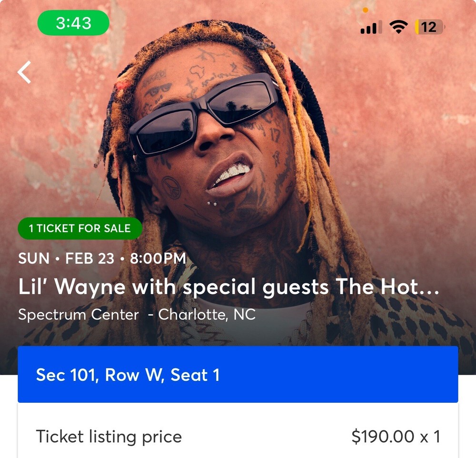Expand the Ticket listing price row

point(238,436)
